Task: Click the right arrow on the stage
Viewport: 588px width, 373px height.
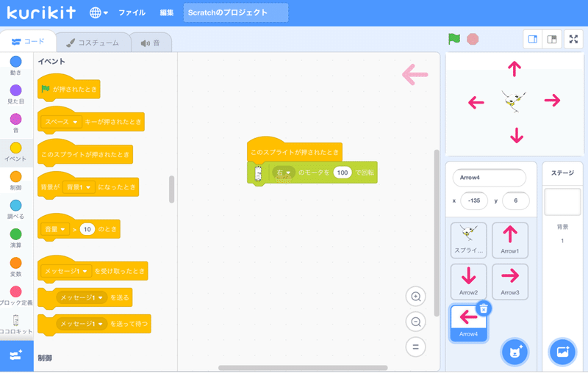Action: tap(553, 100)
